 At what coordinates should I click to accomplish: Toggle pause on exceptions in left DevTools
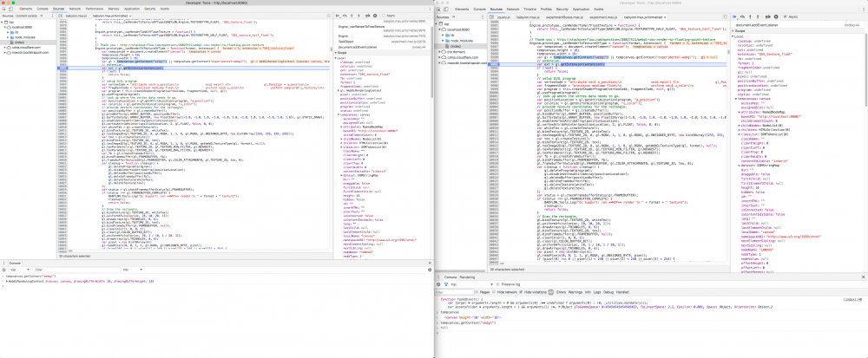click(x=375, y=16)
